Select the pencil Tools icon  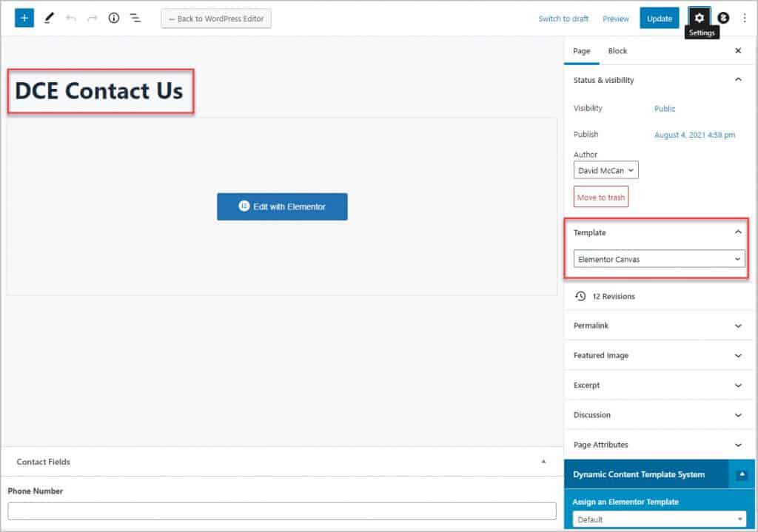point(50,18)
